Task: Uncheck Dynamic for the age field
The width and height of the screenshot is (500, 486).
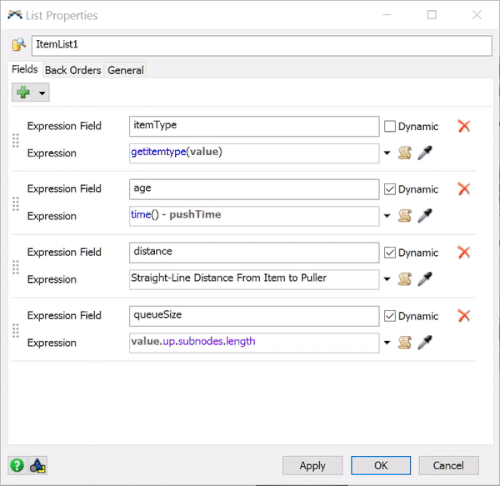Action: click(x=390, y=189)
